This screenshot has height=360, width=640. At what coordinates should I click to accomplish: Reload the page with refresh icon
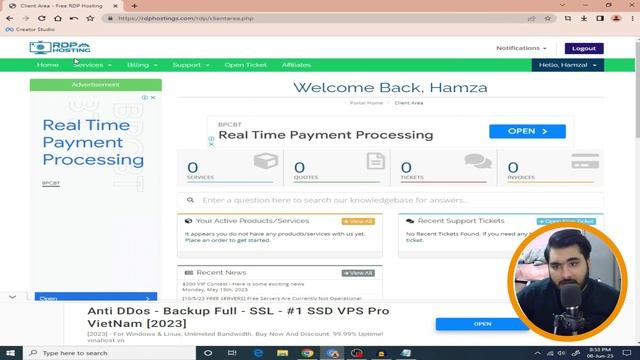(x=42, y=18)
